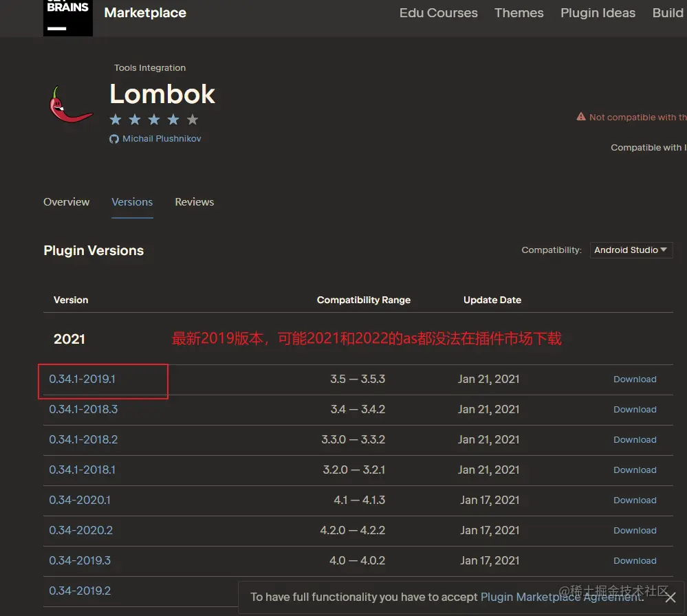Go to Edu Courses in top menu

[438, 12]
